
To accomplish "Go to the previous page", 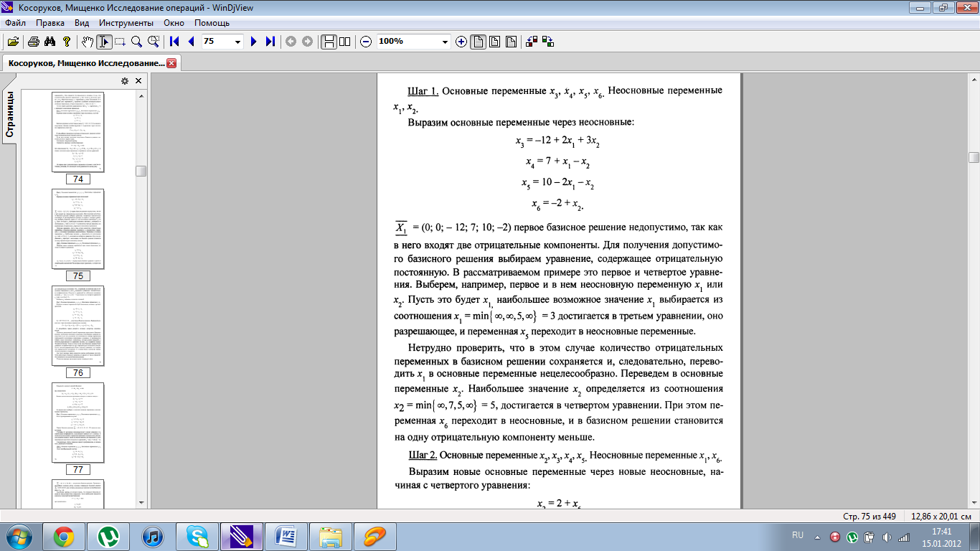I will [x=190, y=42].
